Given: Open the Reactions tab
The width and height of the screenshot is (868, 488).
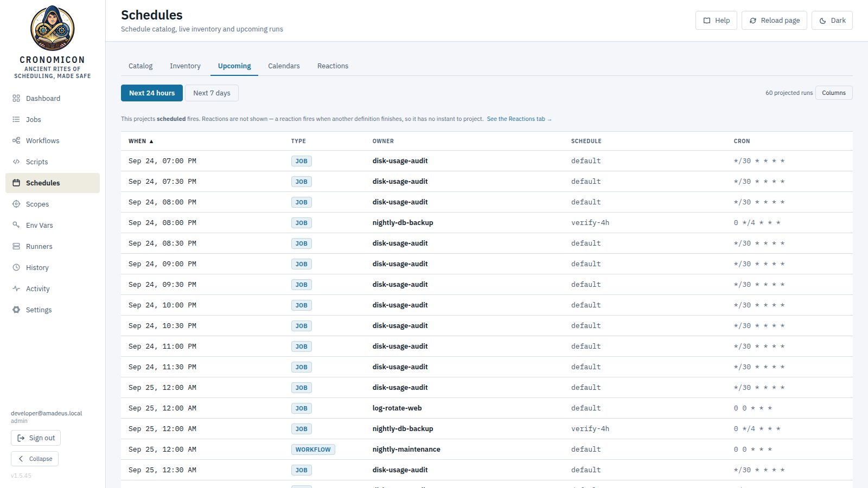Looking at the screenshot, I should click(x=333, y=66).
